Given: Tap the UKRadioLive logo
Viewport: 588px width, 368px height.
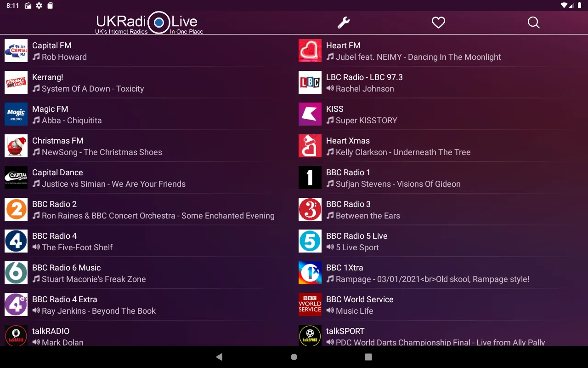Looking at the screenshot, I should coord(149,23).
